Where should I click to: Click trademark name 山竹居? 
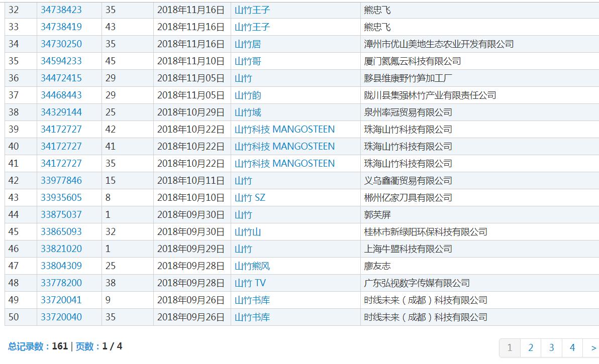[248, 44]
